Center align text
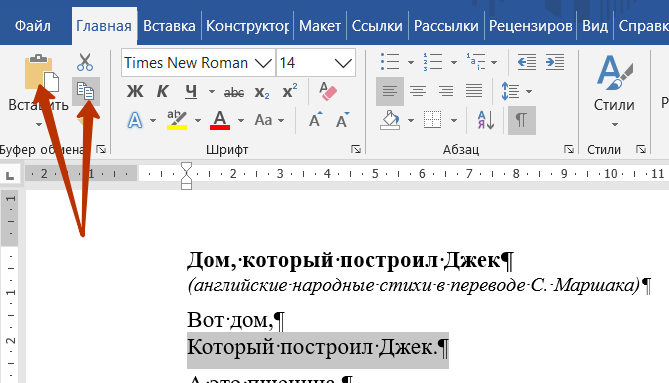The image size is (669, 383). tap(418, 91)
